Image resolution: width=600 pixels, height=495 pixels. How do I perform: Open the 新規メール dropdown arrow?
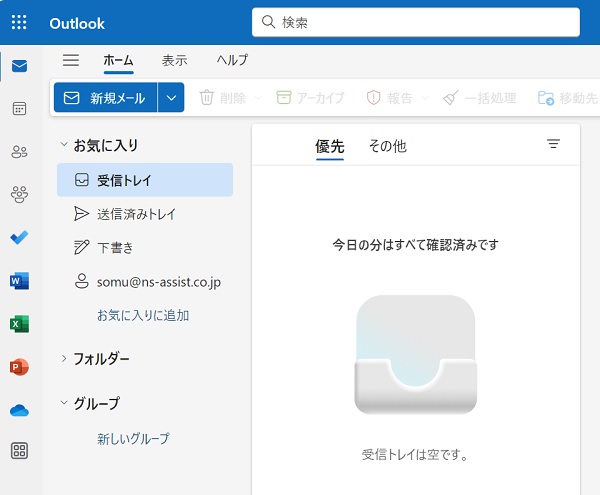point(171,98)
